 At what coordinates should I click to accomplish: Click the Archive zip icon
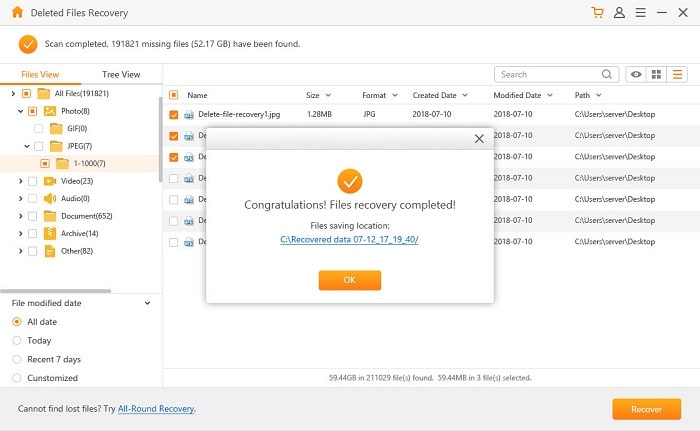pyautogui.click(x=50, y=233)
